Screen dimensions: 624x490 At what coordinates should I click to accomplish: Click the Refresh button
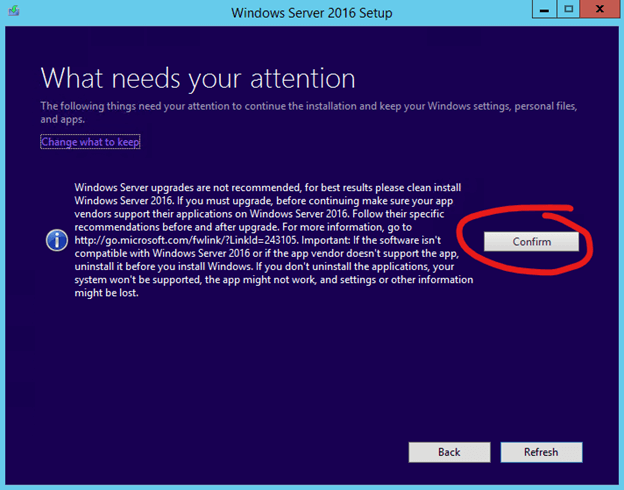(541, 452)
